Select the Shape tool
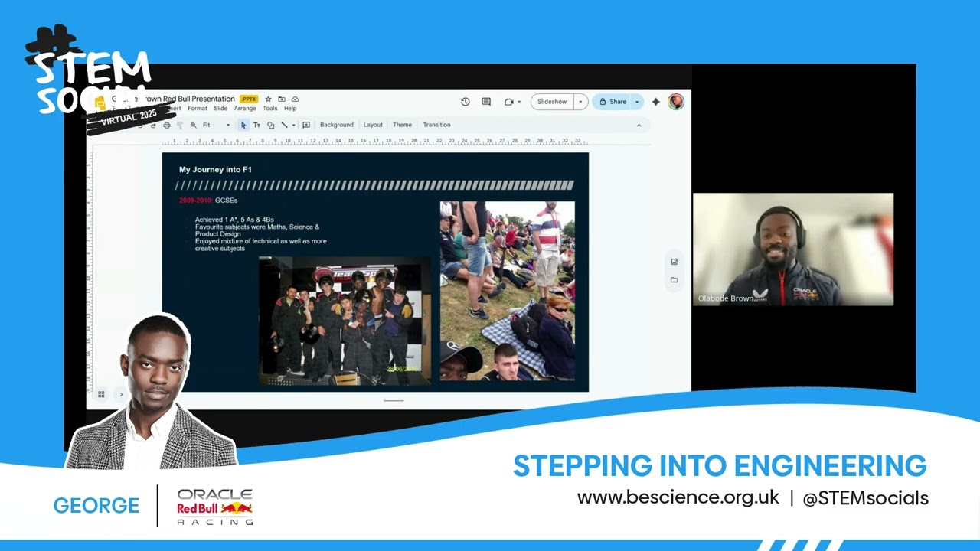Image resolution: width=980 pixels, height=551 pixels. click(x=270, y=125)
